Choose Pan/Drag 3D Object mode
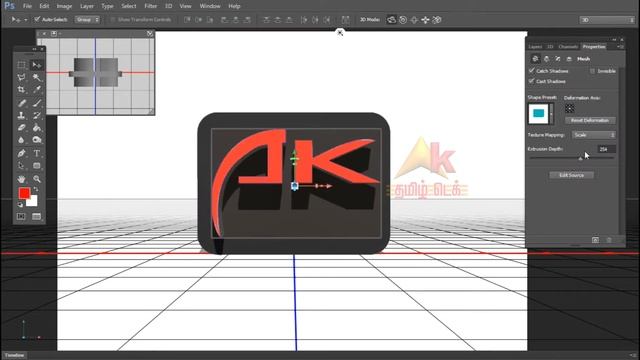Image resolution: width=640 pixels, height=360 pixels. [x=414, y=20]
